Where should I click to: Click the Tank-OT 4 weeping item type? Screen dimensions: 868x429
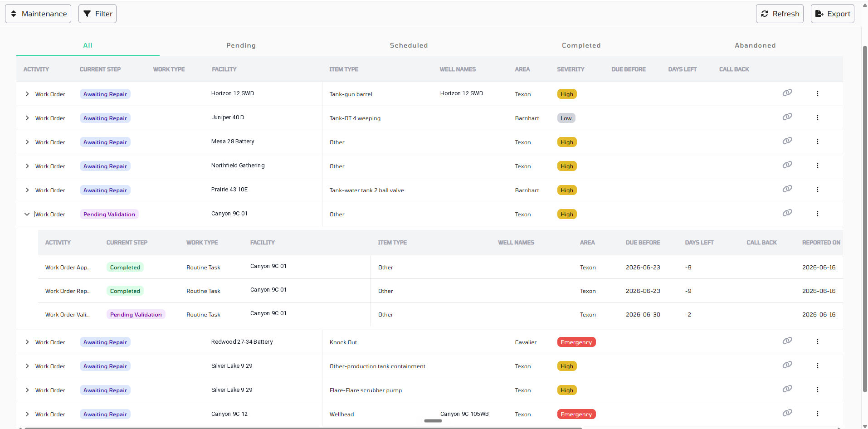click(355, 118)
